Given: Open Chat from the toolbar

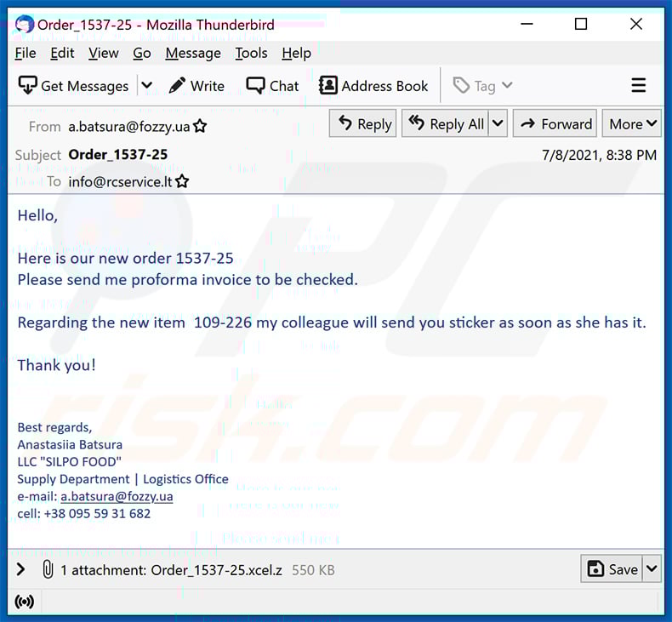Looking at the screenshot, I should 272,86.
